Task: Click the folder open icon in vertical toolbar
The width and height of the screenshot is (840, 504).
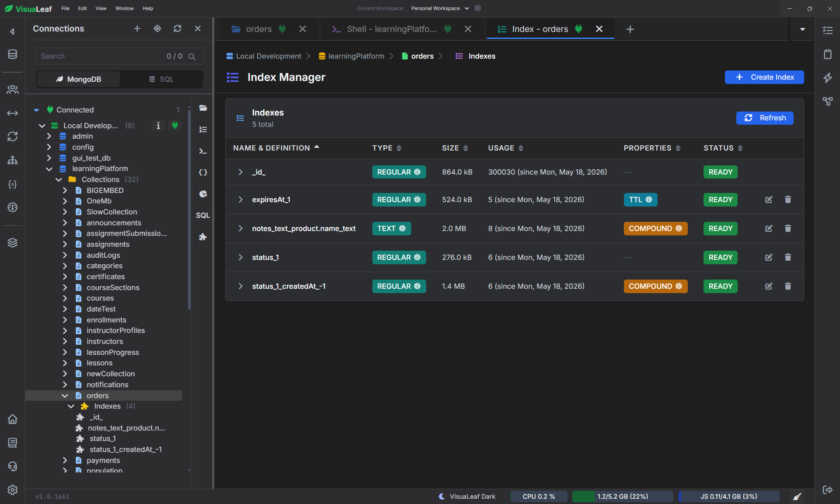Action: coord(203,108)
